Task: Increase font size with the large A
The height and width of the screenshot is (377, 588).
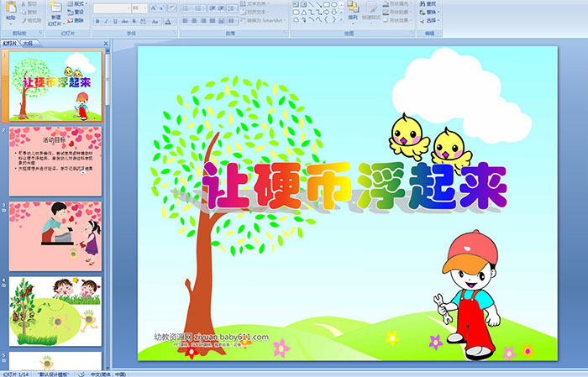Action: click(x=154, y=8)
